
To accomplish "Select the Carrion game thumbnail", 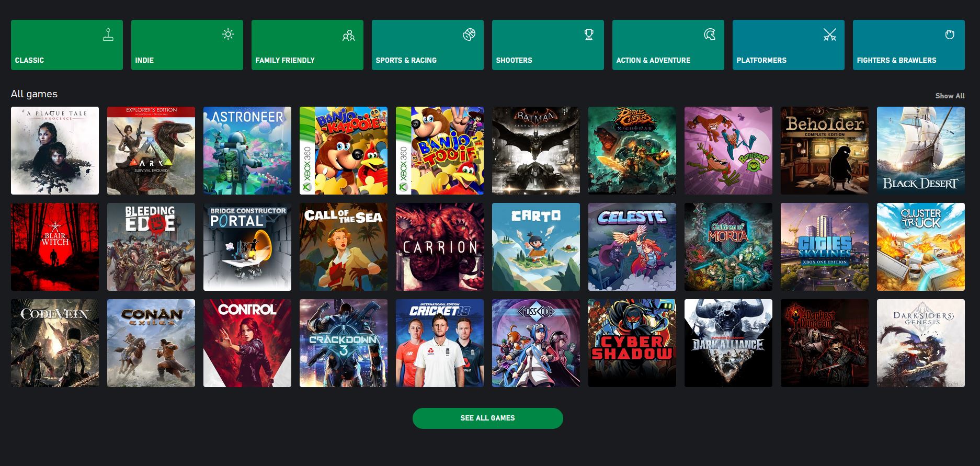I will point(440,247).
